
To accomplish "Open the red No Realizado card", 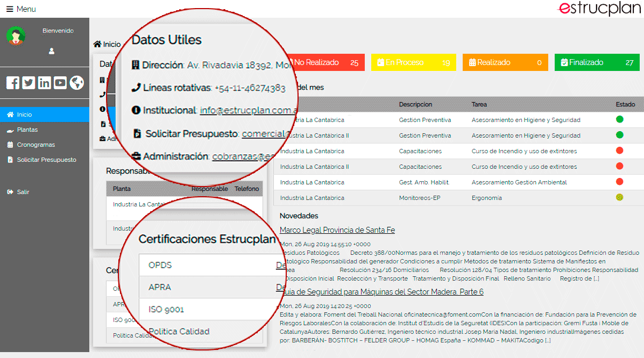I will point(327,62).
